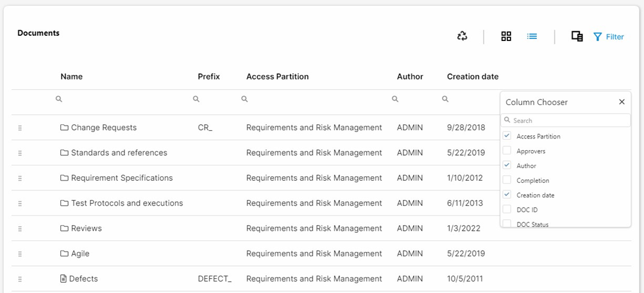Viewport: 644px width, 293px height.
Task: Open the column chooser icon
Action: tap(577, 37)
